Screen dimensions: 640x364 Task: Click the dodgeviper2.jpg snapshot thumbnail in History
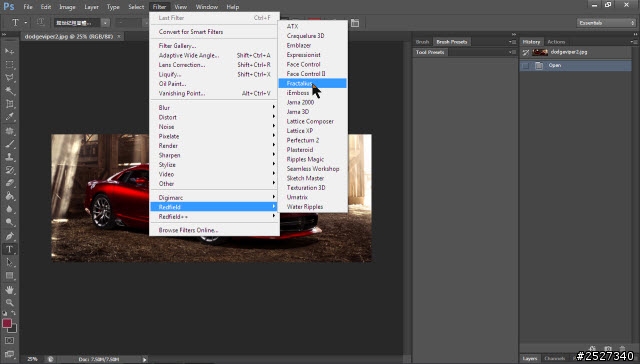[x=540, y=52]
